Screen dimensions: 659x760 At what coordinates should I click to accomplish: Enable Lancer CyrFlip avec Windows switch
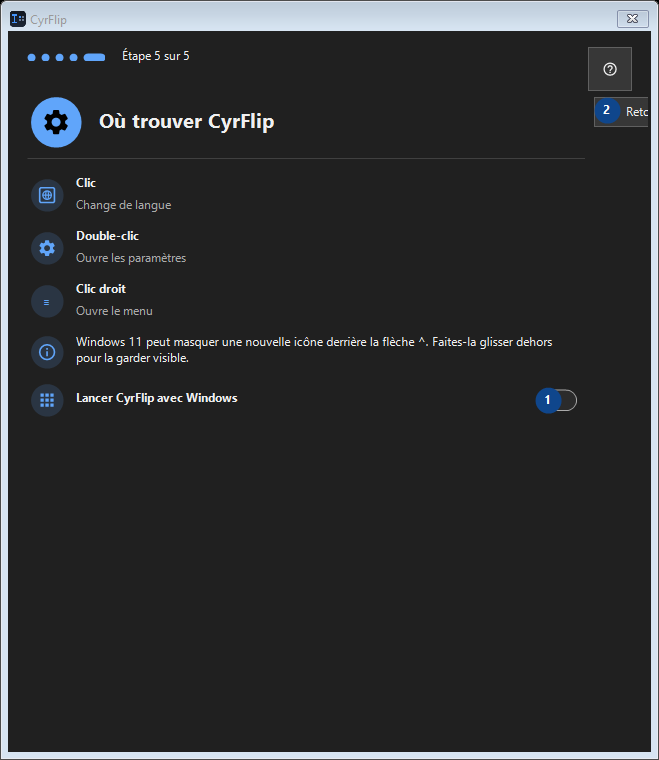[557, 400]
